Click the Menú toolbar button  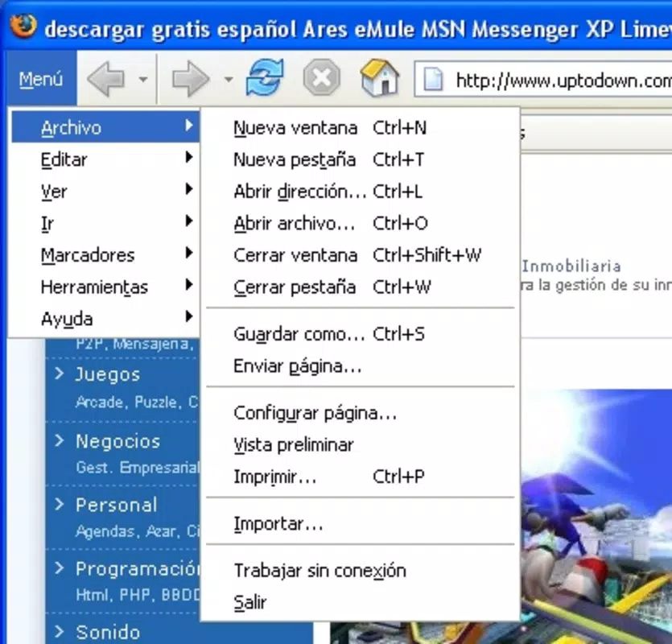click(41, 79)
